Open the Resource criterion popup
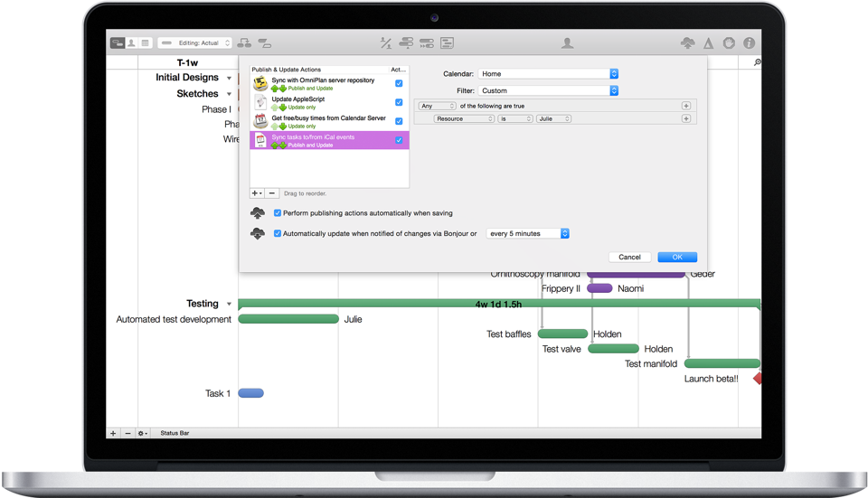The image size is (868, 498). 464,119
